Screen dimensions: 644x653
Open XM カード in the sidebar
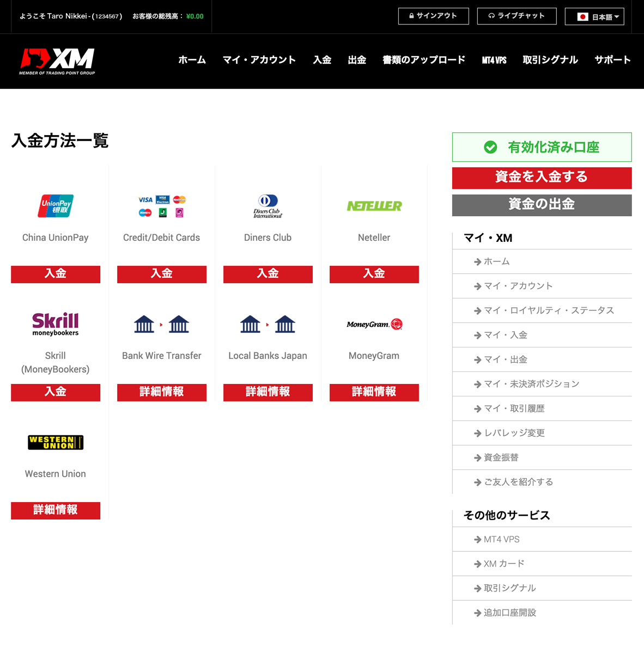click(x=542, y=564)
